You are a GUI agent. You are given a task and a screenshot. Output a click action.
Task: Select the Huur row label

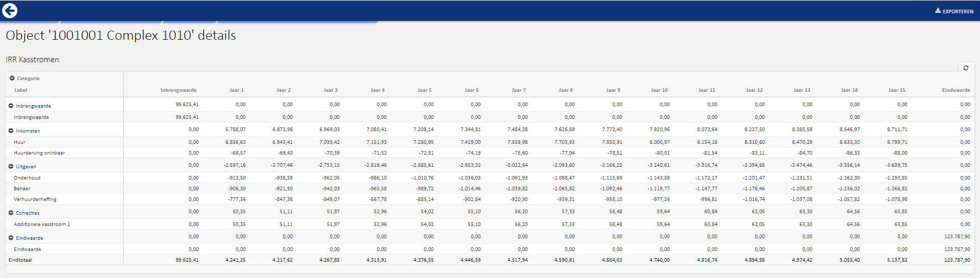tap(19, 142)
